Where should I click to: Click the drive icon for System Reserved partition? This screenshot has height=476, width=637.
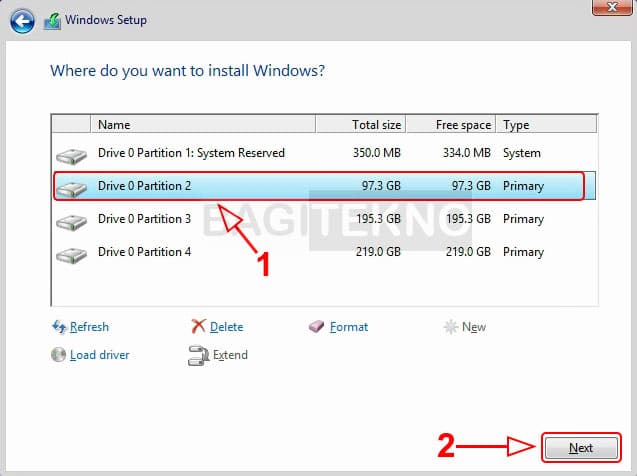[x=72, y=156]
